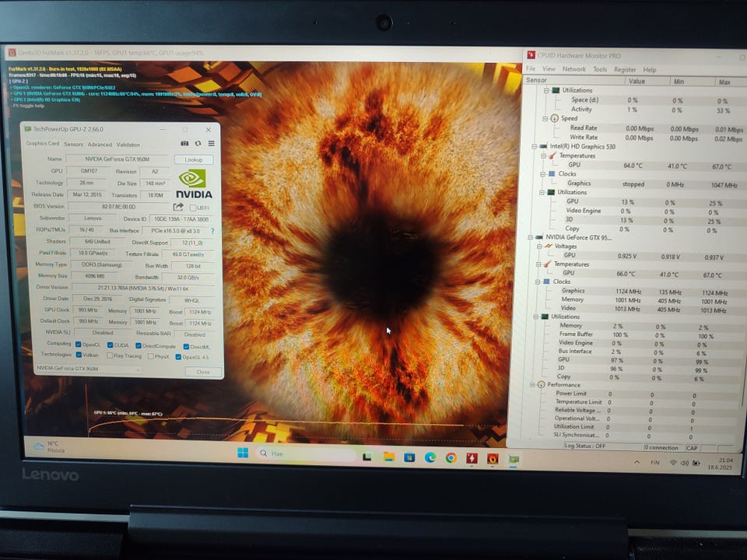Click the Intel HD Graphics 530 device icon
This screenshot has width=747, height=560.
pos(542,146)
